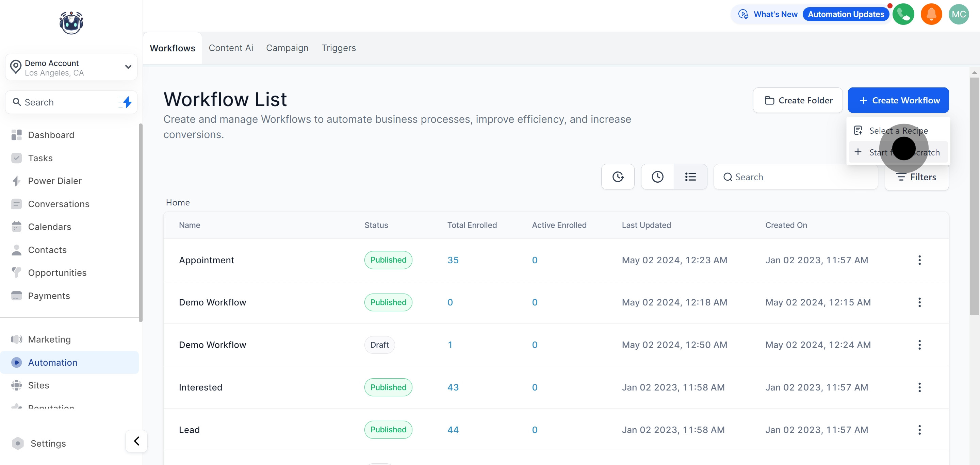Switch to the Triggers tab

pos(338,48)
